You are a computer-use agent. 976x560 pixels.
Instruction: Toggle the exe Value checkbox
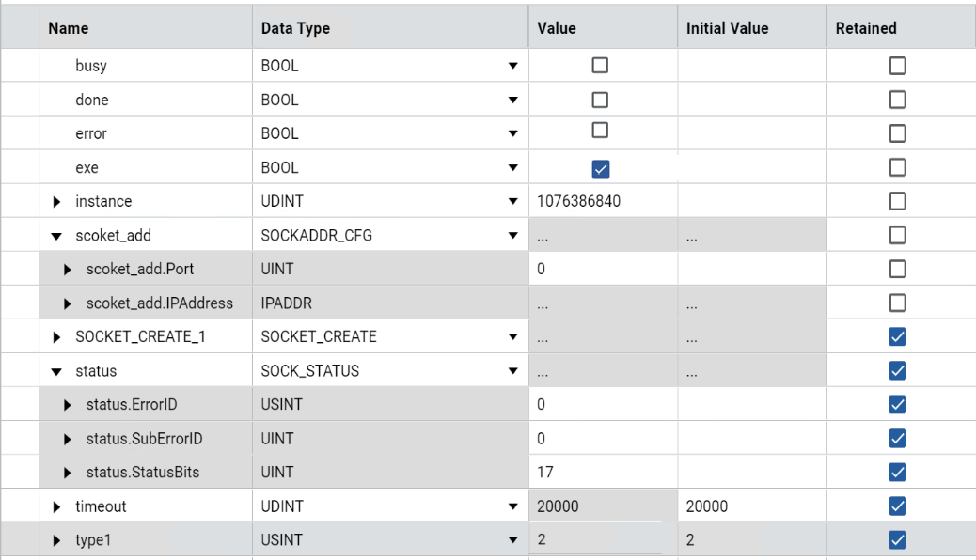pyautogui.click(x=599, y=168)
